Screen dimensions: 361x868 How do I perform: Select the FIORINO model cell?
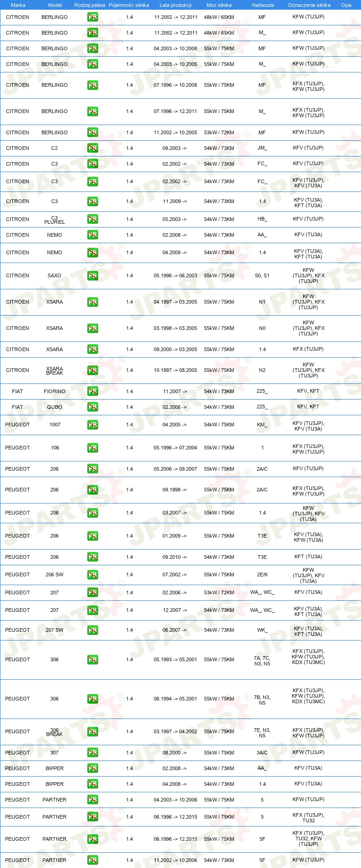(x=54, y=391)
